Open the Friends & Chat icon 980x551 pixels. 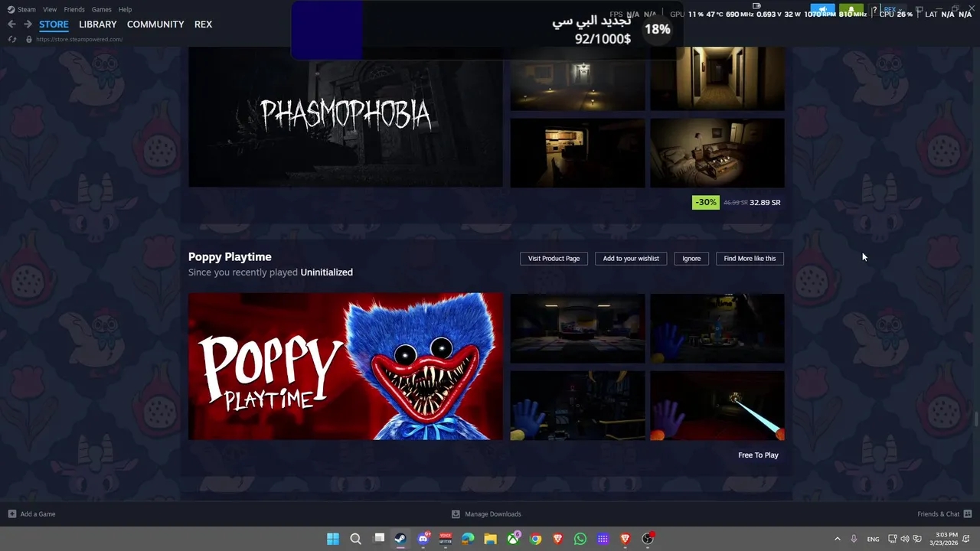point(968,514)
